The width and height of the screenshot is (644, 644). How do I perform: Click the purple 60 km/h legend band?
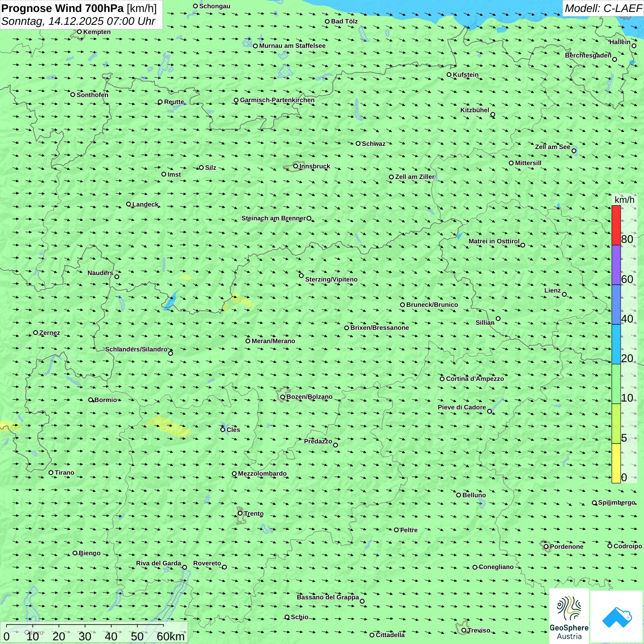pos(616,265)
